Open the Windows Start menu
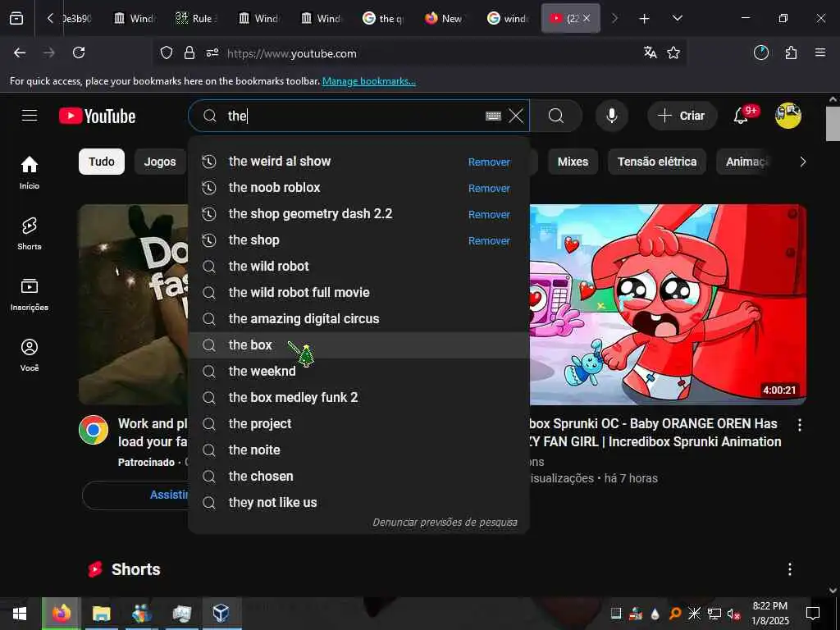This screenshot has height=630, width=840. point(20,614)
